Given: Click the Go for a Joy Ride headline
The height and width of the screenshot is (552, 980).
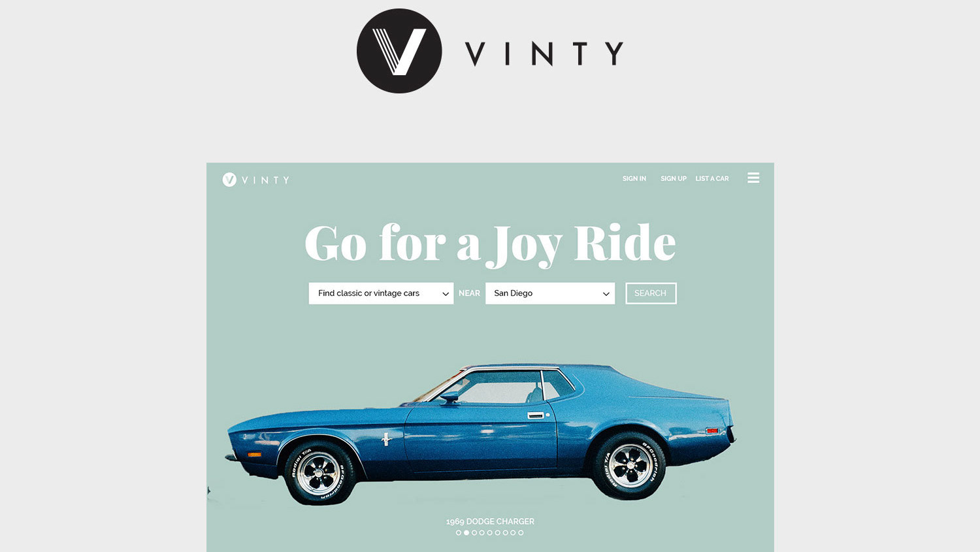Looking at the screenshot, I should click(490, 244).
